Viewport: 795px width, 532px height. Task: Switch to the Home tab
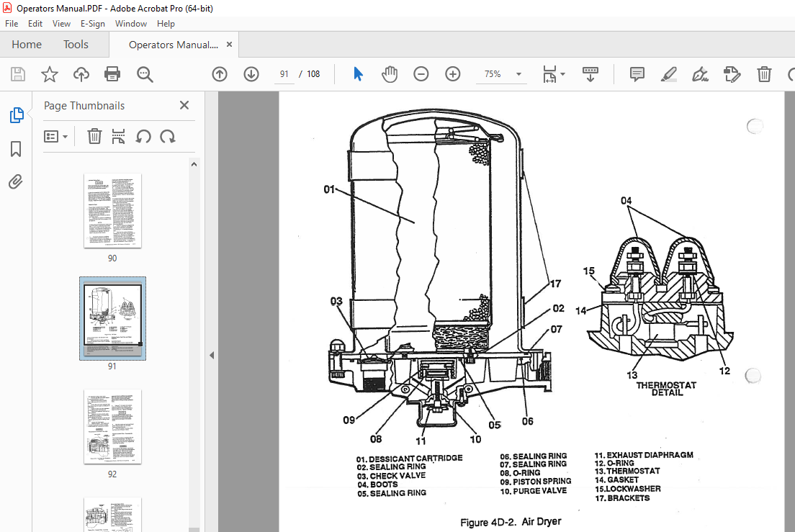click(x=27, y=45)
